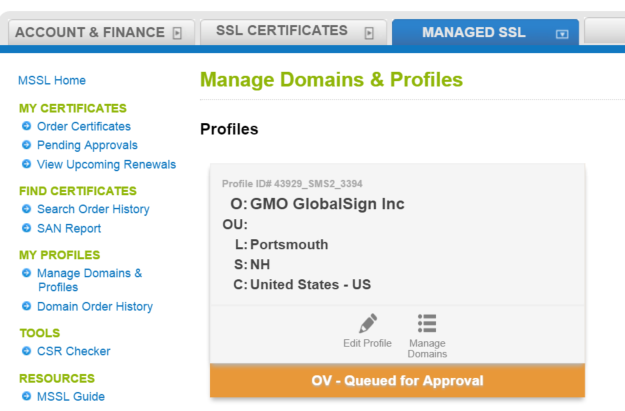Open the Managed SSL tab dropdown arrow
This screenshot has width=625, height=411.
[561, 33]
